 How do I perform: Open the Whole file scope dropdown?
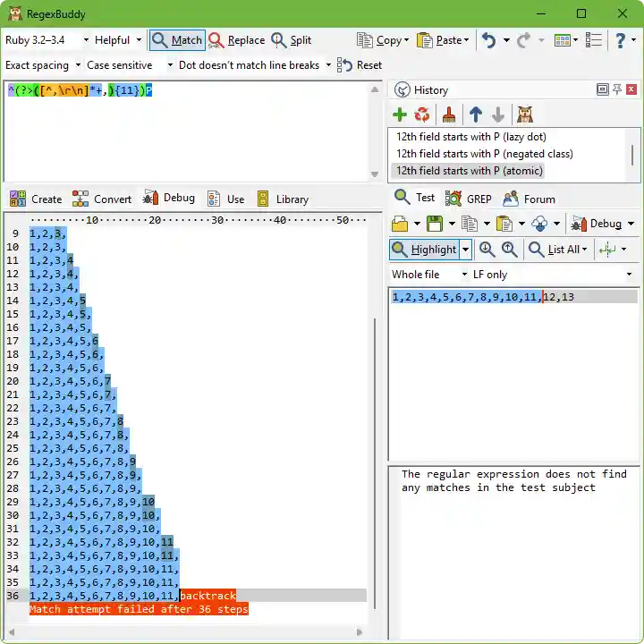(x=428, y=275)
